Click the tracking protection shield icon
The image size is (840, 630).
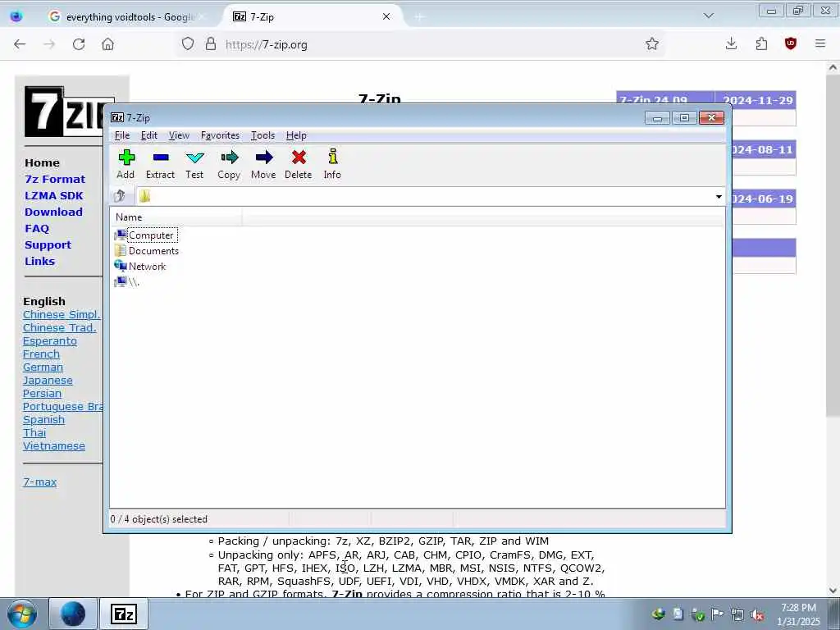(x=188, y=44)
